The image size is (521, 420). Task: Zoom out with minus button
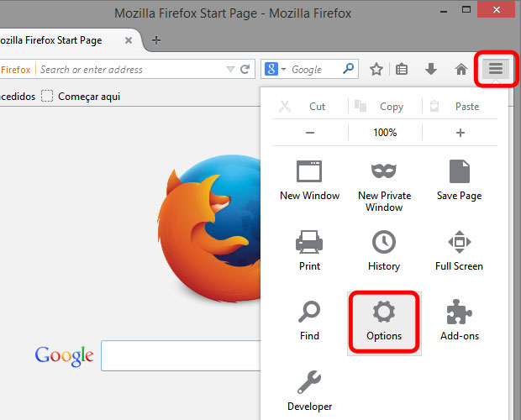[310, 133]
